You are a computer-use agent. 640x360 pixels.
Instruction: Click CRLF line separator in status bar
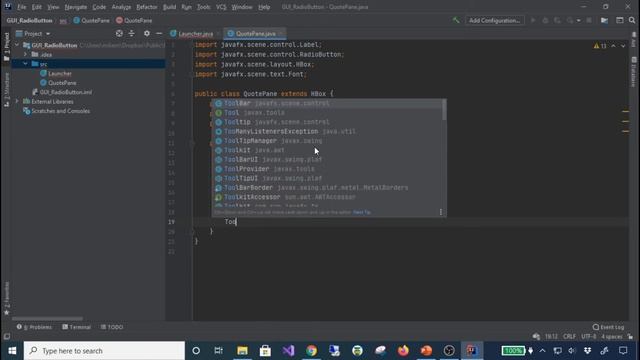coord(569,337)
